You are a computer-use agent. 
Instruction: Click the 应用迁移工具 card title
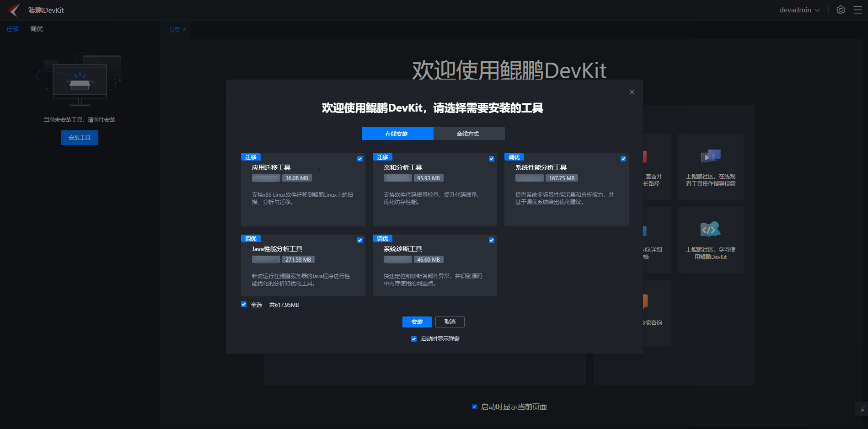271,167
